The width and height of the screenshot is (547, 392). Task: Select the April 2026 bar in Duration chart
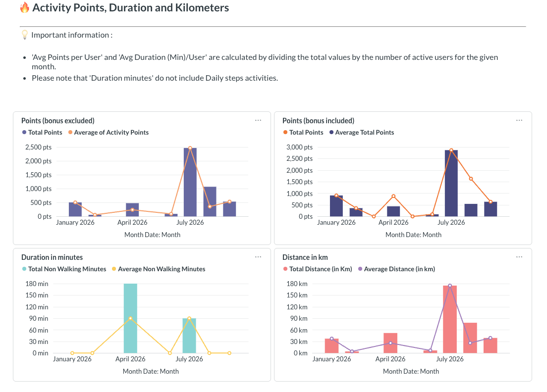coord(130,318)
